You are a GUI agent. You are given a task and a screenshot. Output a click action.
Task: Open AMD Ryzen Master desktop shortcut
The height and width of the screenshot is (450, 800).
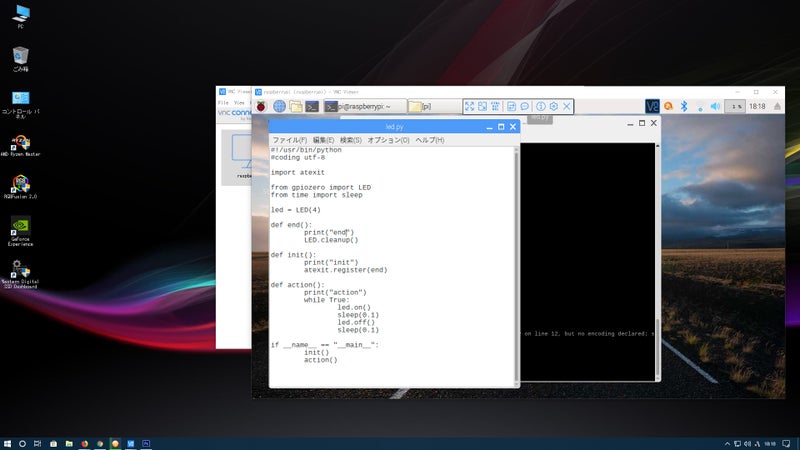point(19,142)
